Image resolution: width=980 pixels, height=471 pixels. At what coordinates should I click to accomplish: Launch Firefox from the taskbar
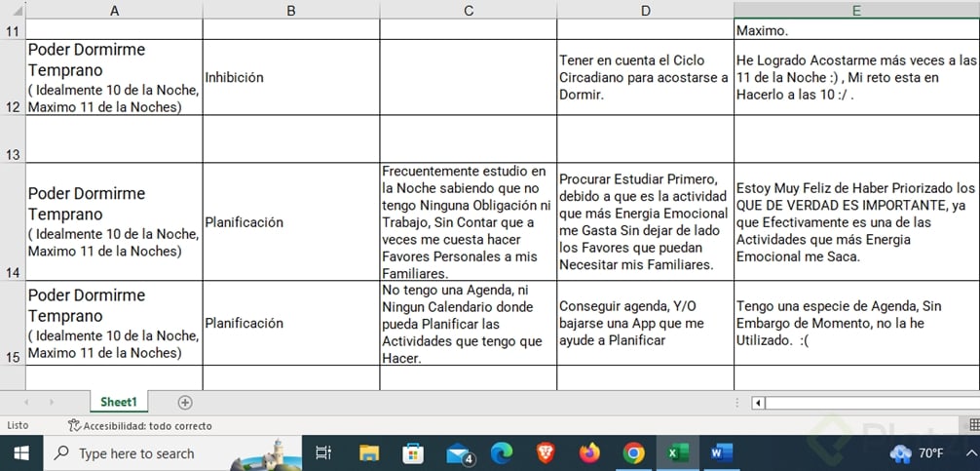pos(589,453)
